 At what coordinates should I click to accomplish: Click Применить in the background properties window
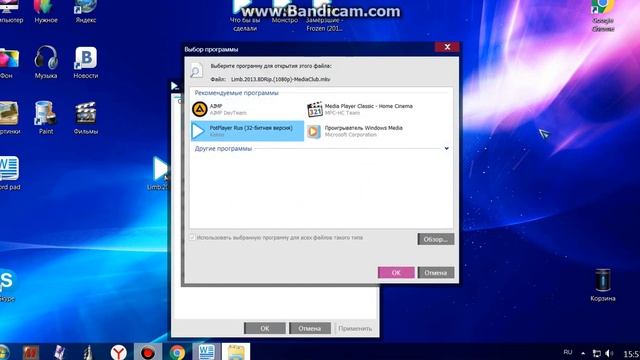point(355,328)
